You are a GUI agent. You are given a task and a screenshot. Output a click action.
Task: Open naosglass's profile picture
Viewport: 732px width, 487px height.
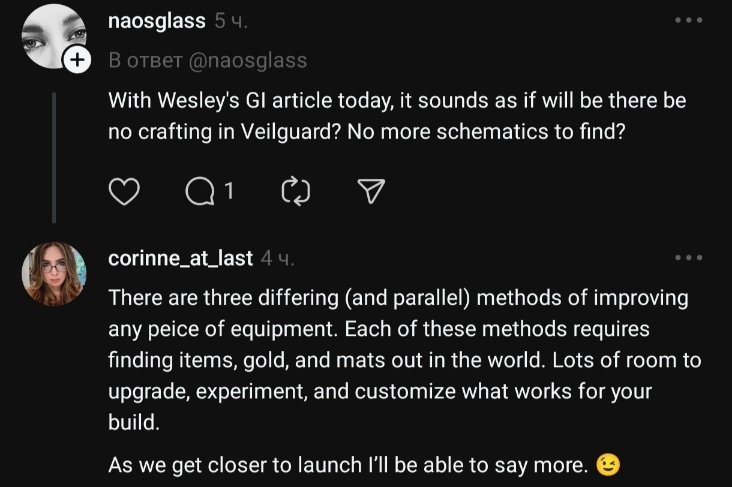tap(53, 35)
